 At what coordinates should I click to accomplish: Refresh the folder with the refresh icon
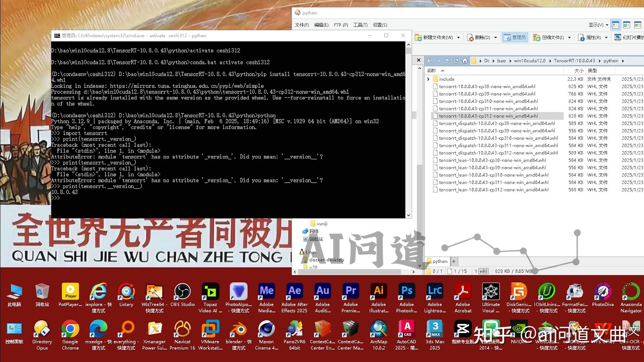coord(456,61)
